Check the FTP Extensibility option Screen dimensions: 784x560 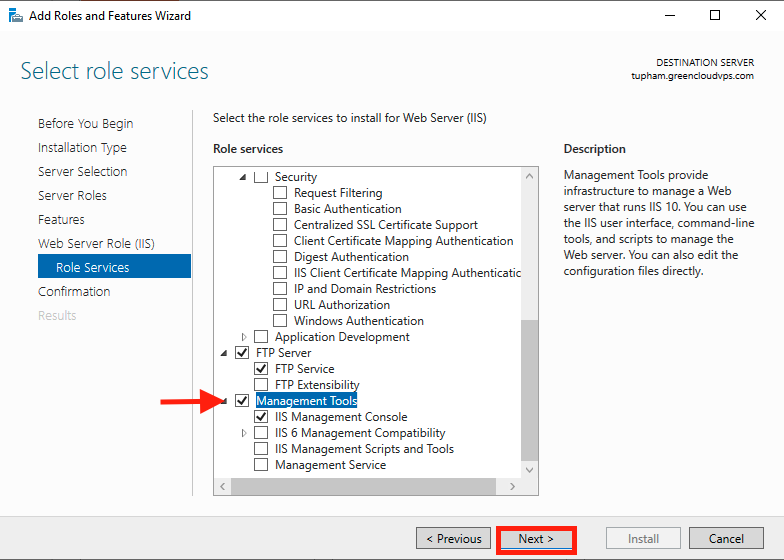[x=261, y=384]
